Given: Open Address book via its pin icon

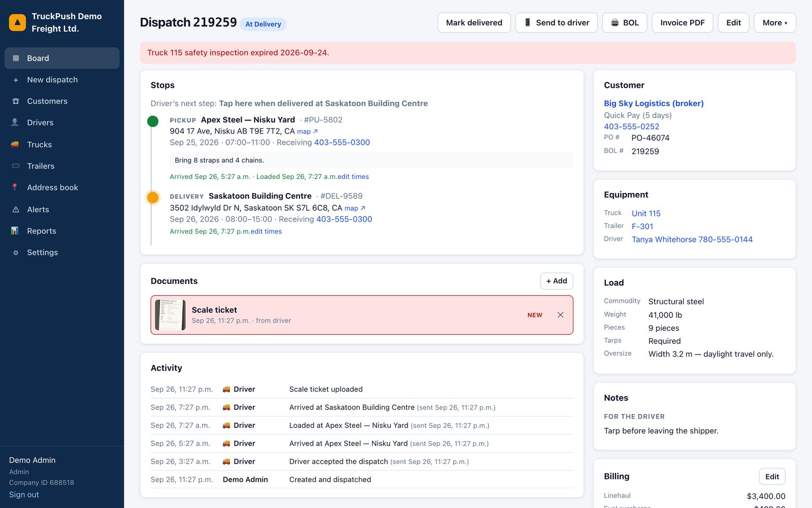Looking at the screenshot, I should (x=15, y=187).
